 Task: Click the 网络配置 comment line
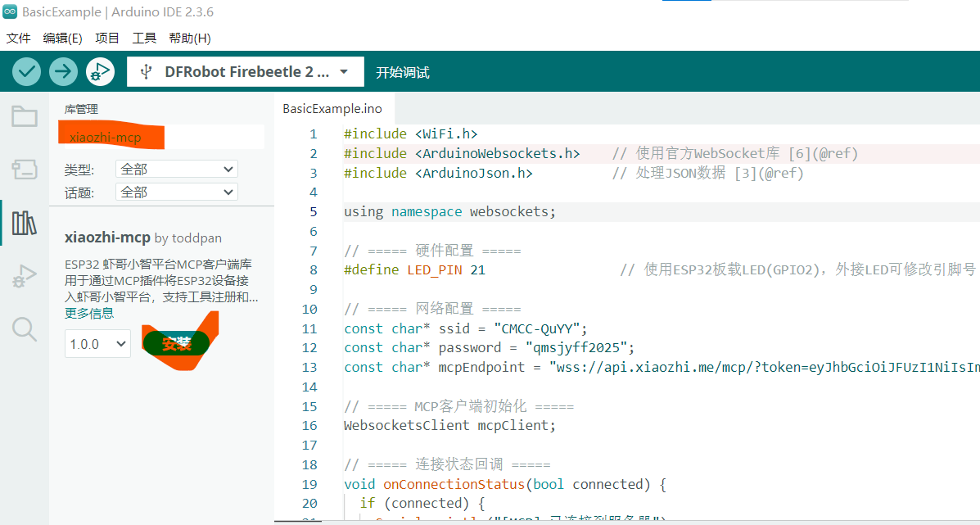tap(432, 309)
